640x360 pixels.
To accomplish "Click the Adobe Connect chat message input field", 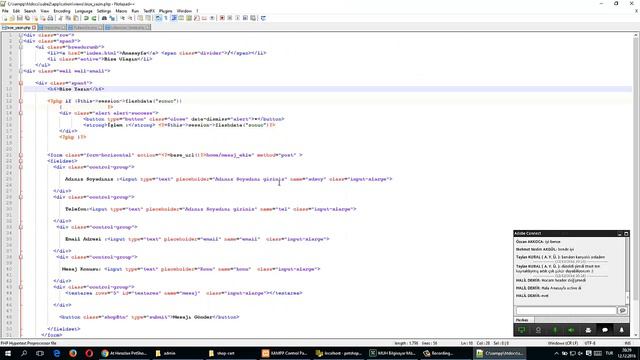I will point(566,311).
